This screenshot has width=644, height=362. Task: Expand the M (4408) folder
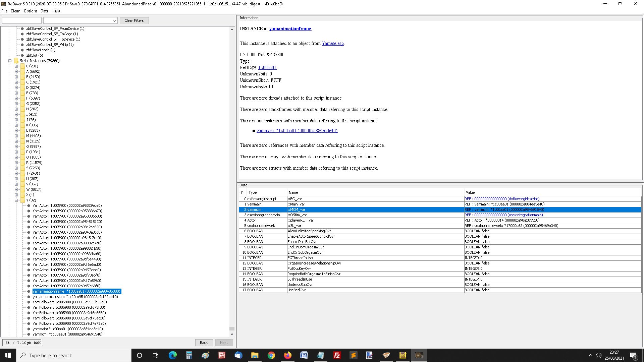16,136
